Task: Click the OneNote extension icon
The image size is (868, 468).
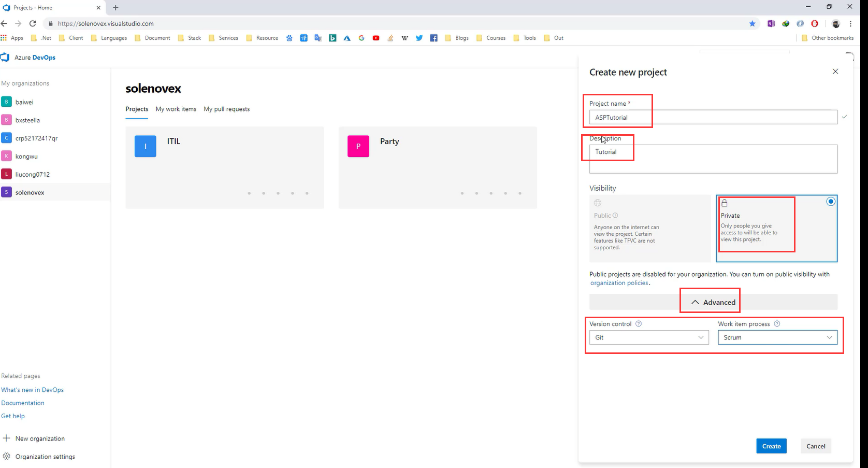Action: pyautogui.click(x=771, y=23)
